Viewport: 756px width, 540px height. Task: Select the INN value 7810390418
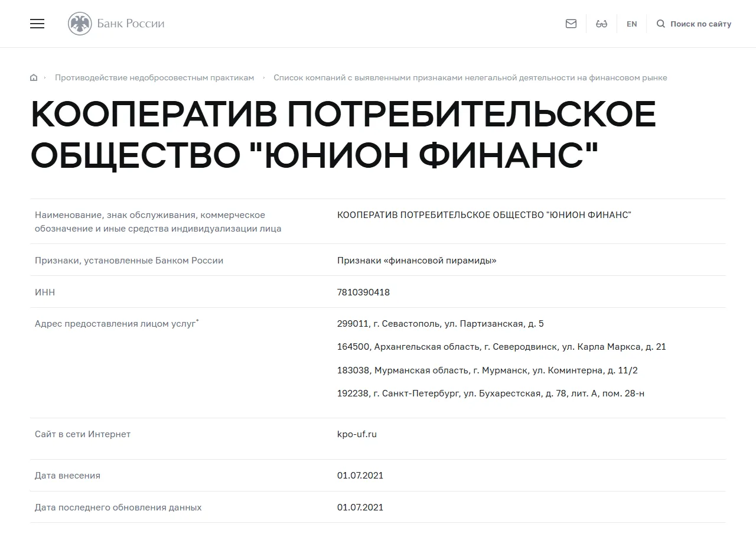click(363, 292)
